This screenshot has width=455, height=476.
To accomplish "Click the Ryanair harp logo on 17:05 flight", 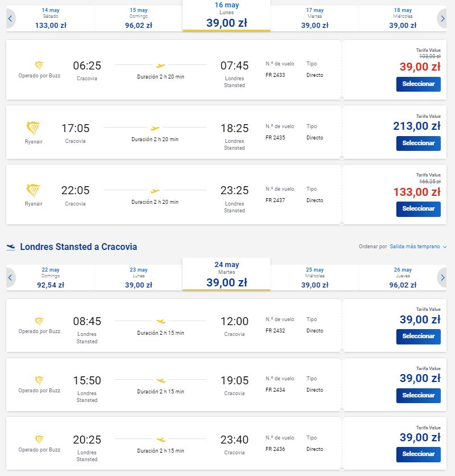I will (33, 129).
